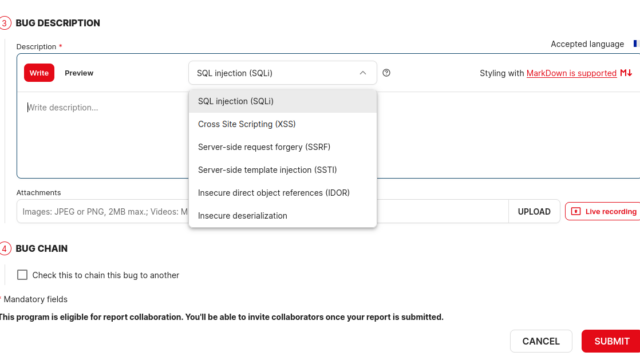The width and height of the screenshot is (640, 360).
Task: Open the MarkDown is supported link
Action: tap(571, 73)
